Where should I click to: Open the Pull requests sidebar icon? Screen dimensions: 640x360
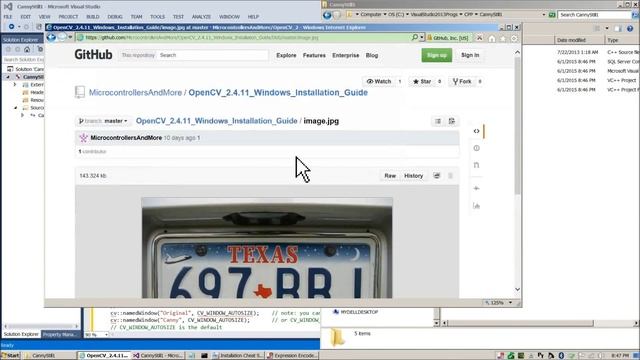point(476,165)
